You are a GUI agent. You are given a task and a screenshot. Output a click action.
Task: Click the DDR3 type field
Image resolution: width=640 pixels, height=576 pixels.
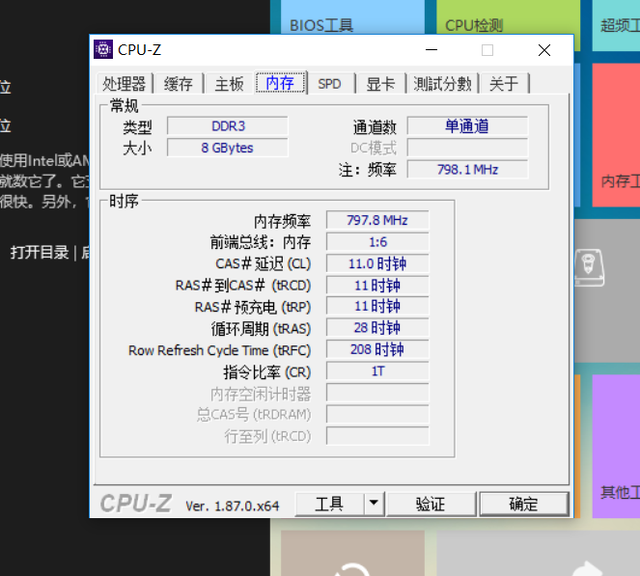(228, 126)
